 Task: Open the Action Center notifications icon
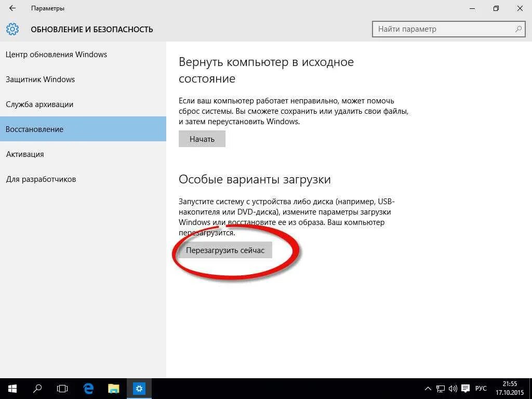tap(465, 389)
